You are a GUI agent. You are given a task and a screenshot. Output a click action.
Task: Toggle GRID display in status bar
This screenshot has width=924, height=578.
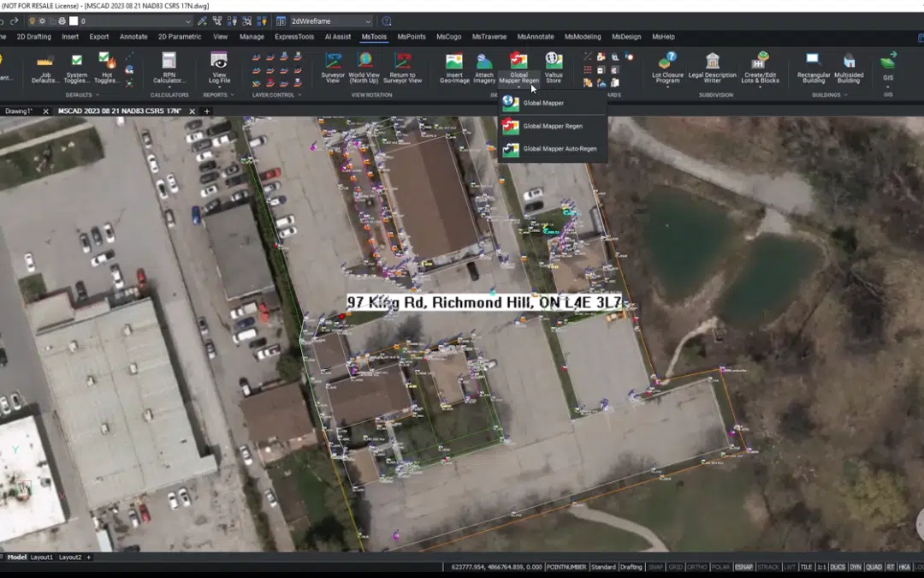tap(676, 567)
